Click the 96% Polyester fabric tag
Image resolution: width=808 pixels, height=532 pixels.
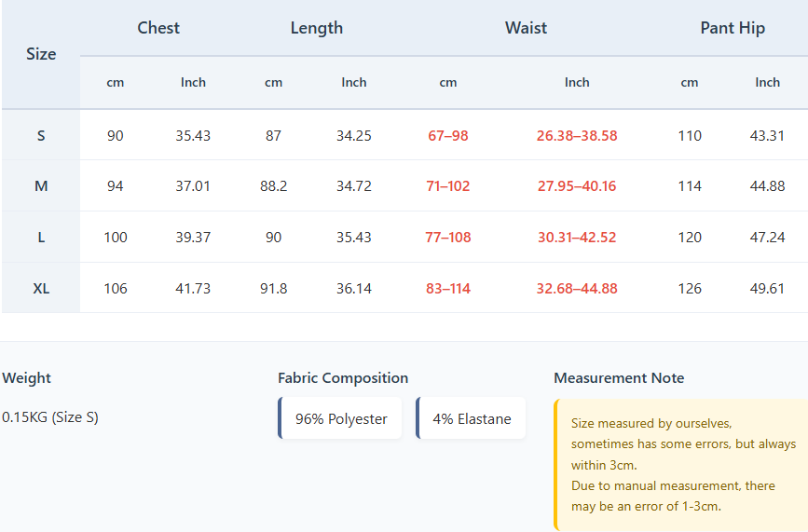(x=341, y=418)
